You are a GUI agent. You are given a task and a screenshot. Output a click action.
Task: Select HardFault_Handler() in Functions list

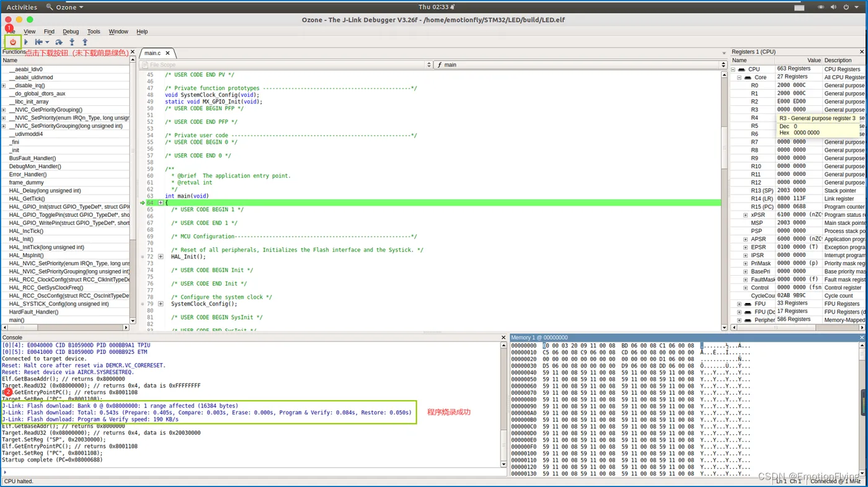[65, 312]
